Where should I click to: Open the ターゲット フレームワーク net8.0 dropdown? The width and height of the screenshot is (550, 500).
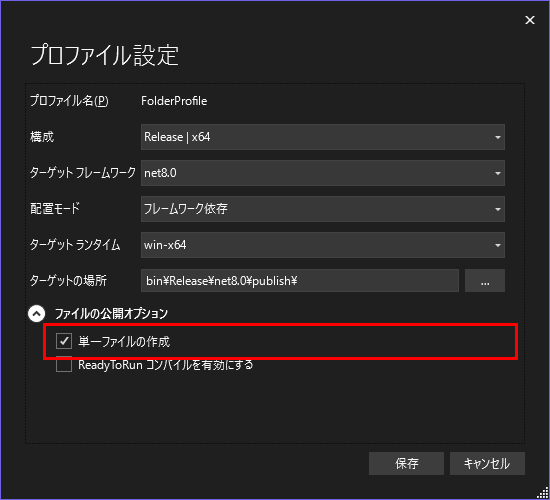point(323,173)
